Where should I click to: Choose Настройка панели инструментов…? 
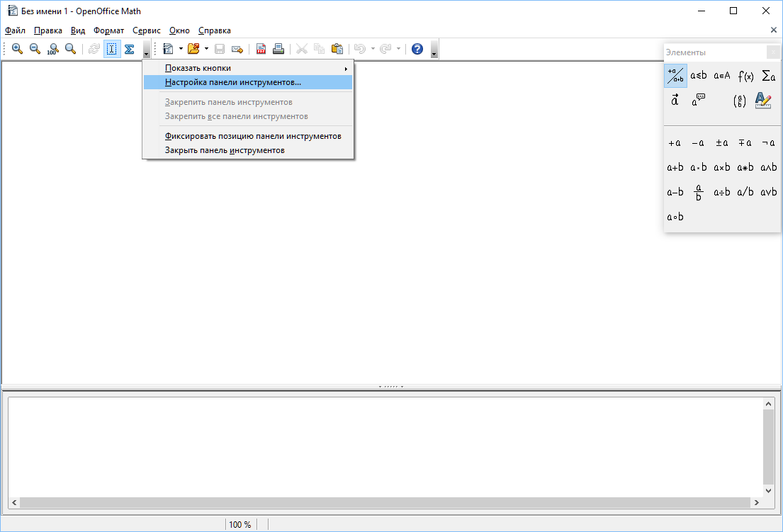click(248, 82)
